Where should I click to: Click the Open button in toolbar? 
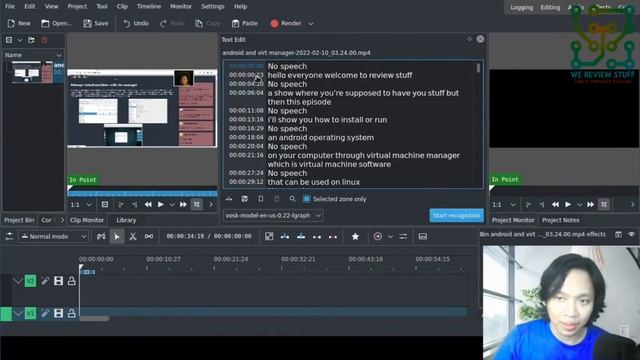57,24
